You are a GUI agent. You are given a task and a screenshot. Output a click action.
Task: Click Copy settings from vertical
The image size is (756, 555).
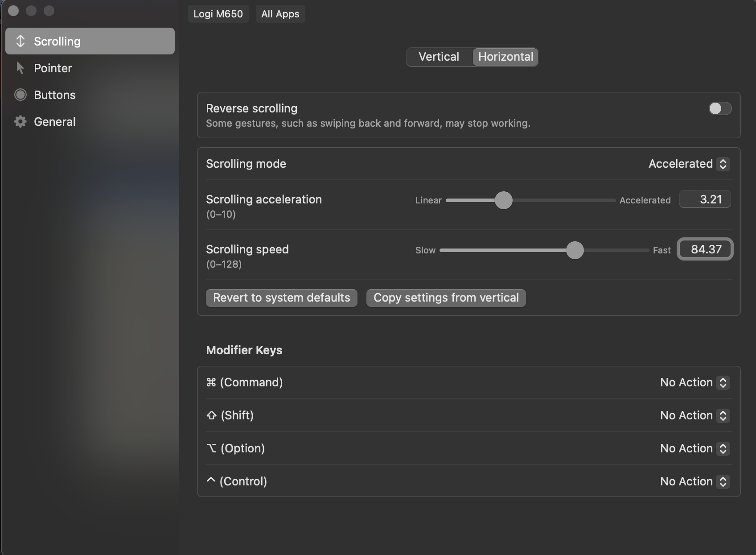point(446,298)
